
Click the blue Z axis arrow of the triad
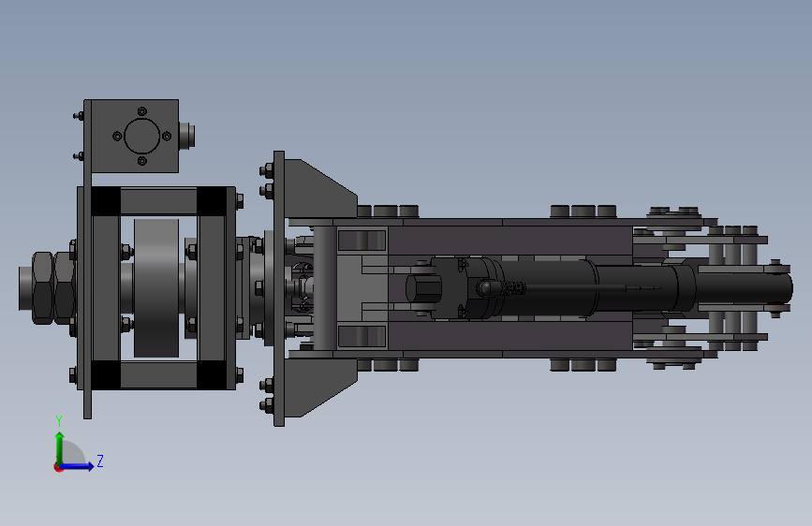pos(78,466)
